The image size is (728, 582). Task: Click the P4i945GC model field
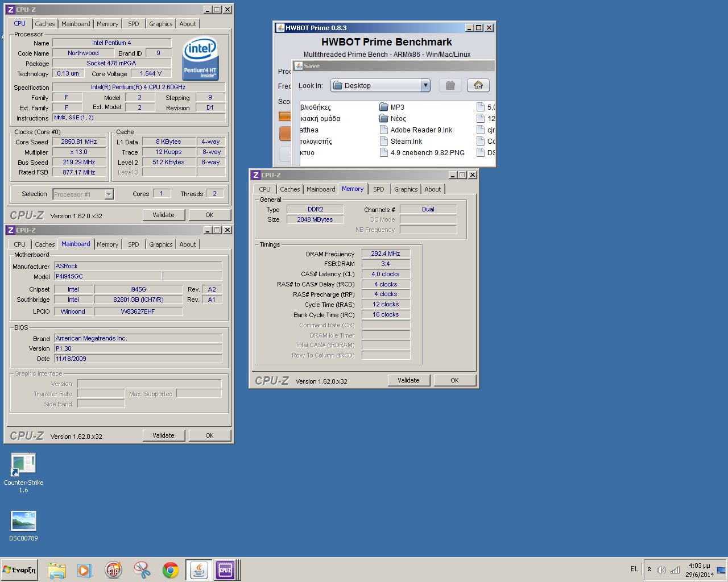coord(107,276)
